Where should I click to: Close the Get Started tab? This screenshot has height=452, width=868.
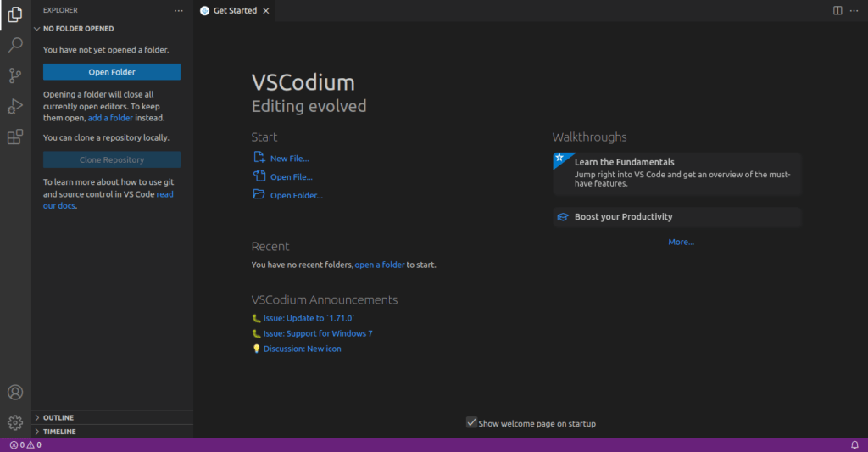pyautogui.click(x=266, y=10)
